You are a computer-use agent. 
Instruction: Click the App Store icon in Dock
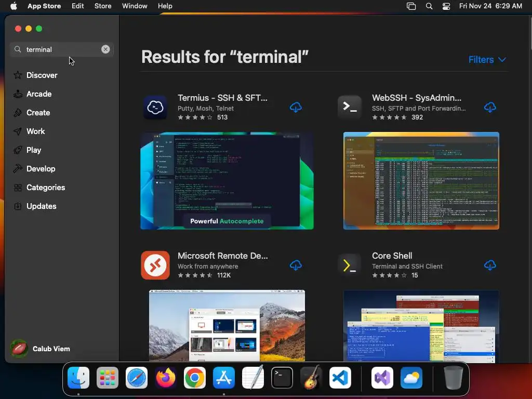click(224, 378)
